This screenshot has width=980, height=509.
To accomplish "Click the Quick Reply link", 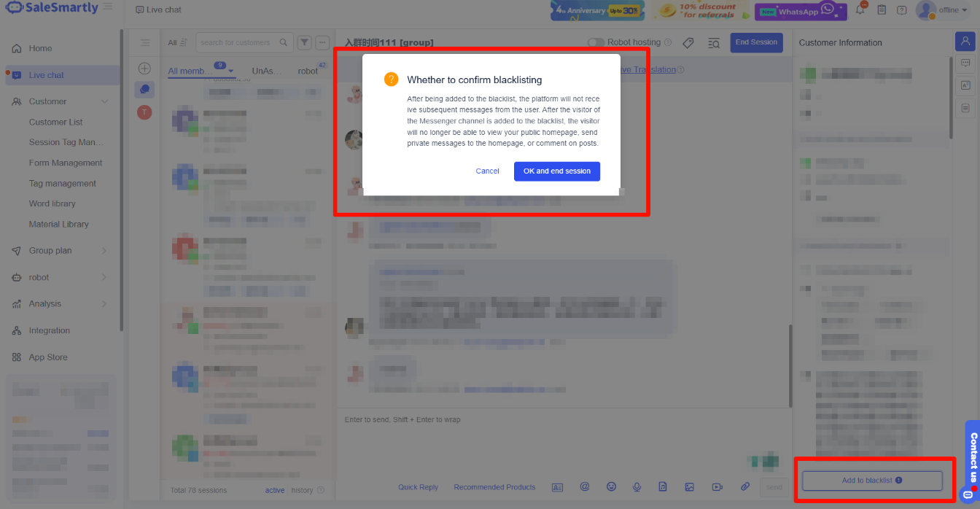I will 418,487.
